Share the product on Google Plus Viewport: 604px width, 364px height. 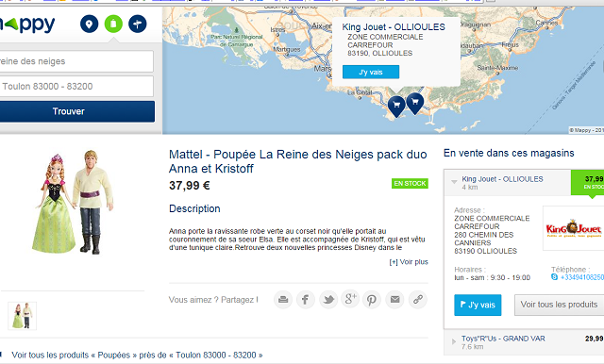click(x=350, y=299)
